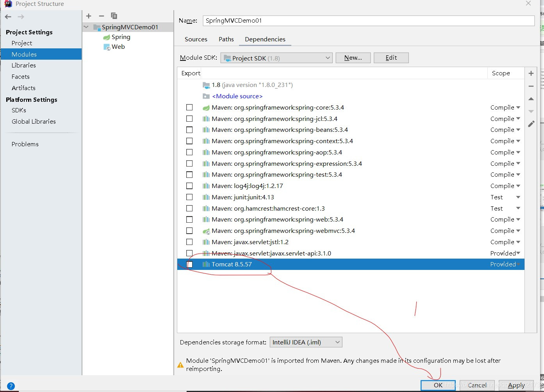Collapse the SpringMVCDemo01 tree node
544x392 pixels.
(86, 27)
